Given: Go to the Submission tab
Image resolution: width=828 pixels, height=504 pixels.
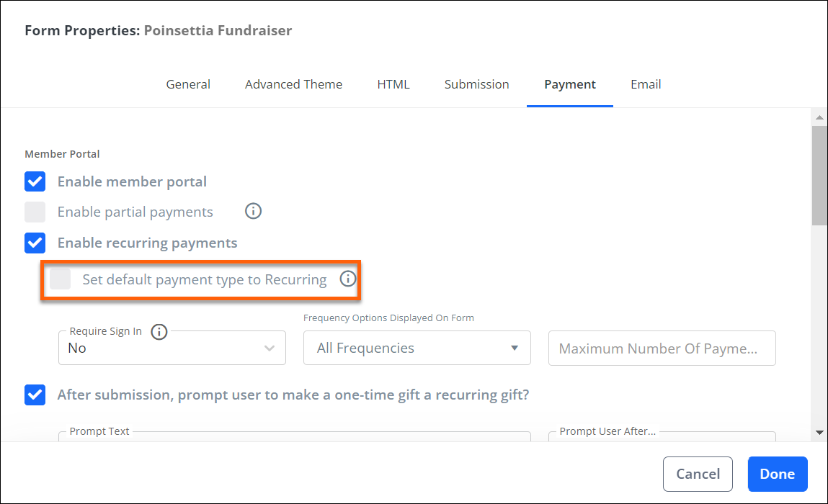Looking at the screenshot, I should (476, 84).
